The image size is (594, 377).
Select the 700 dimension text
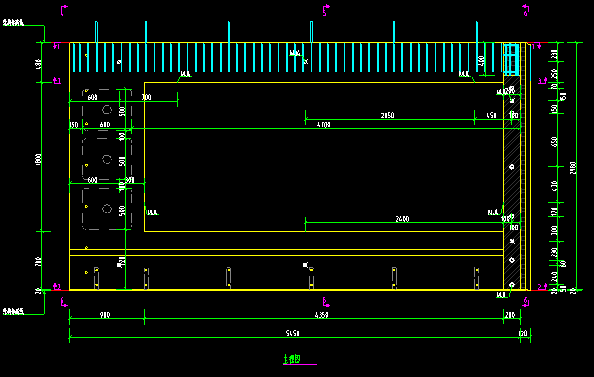147,97
